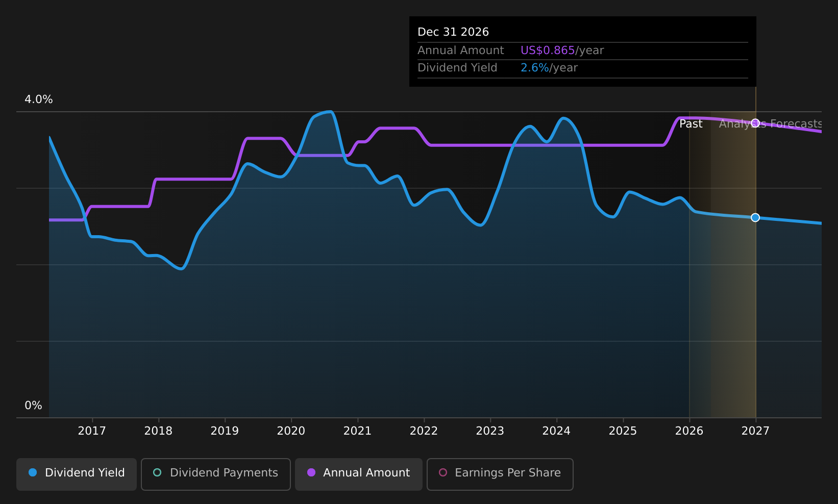Viewport: 838px width, 504px height.
Task: Click the 2024 x-axis label
Action: tap(556, 431)
